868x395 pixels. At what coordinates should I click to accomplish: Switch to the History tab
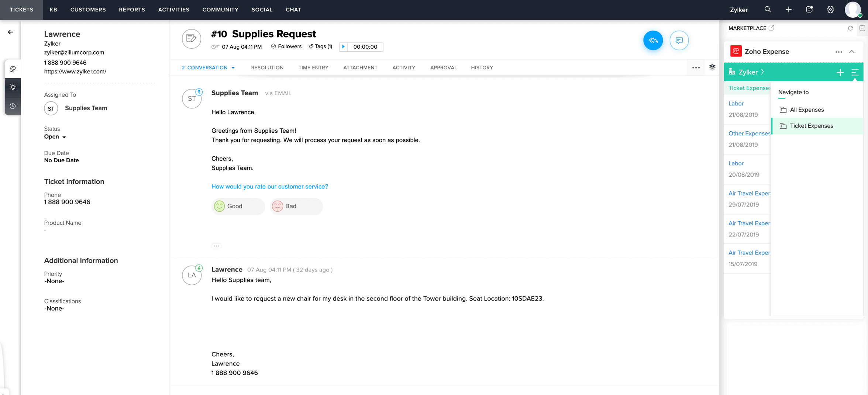point(482,67)
